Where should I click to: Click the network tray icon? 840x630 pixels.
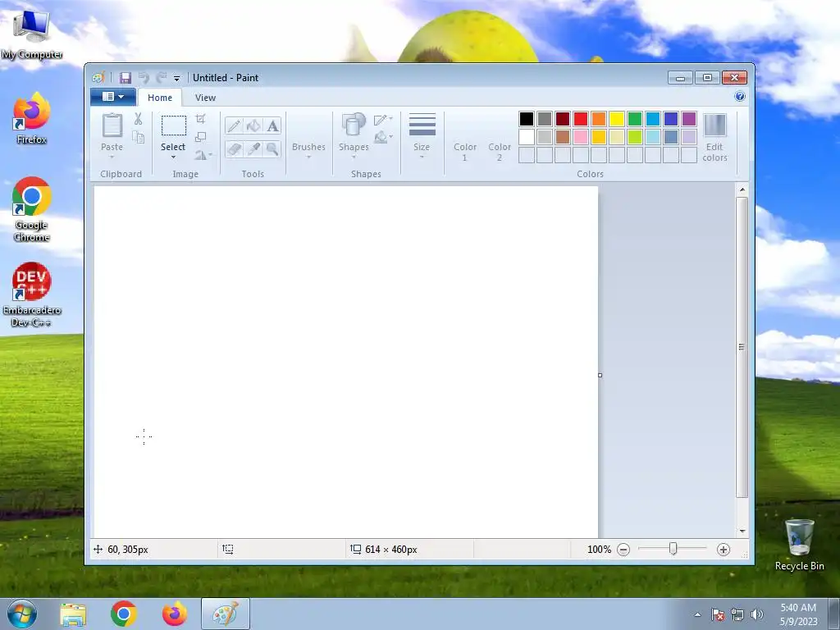pyautogui.click(x=737, y=614)
